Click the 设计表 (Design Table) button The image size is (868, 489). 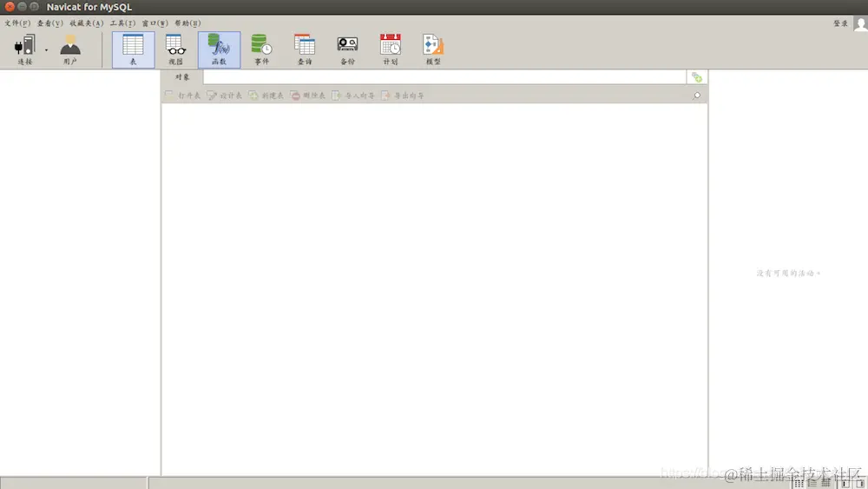[225, 96]
